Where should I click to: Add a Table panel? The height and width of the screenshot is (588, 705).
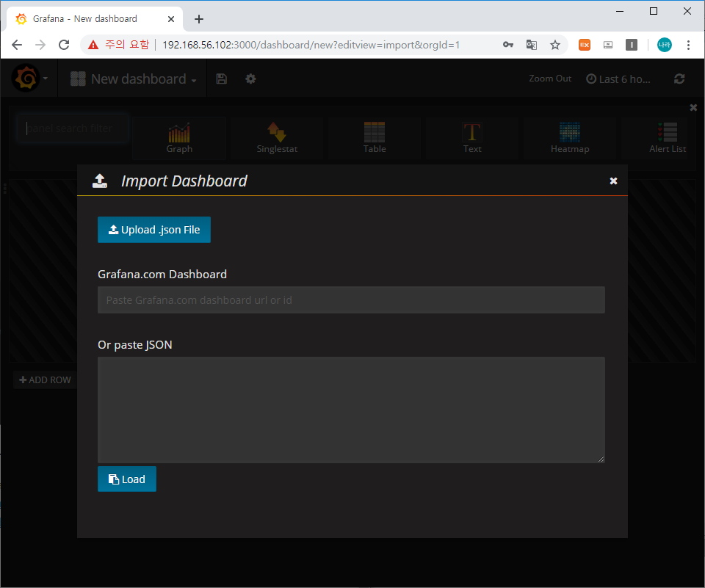374,138
